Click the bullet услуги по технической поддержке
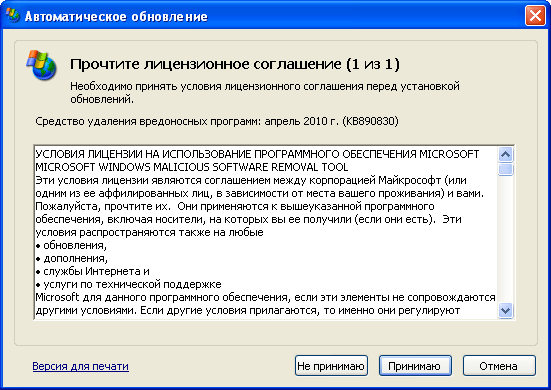 pos(128,284)
